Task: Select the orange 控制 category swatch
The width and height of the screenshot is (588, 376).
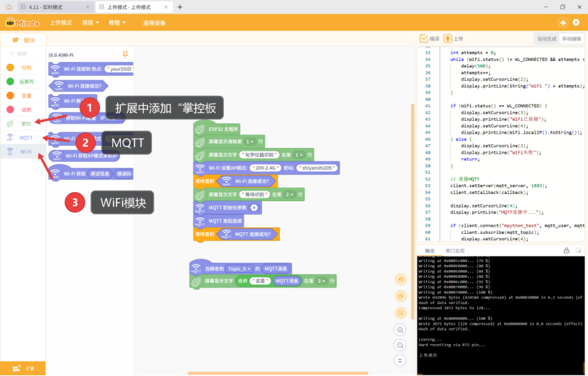Action: [x=10, y=68]
